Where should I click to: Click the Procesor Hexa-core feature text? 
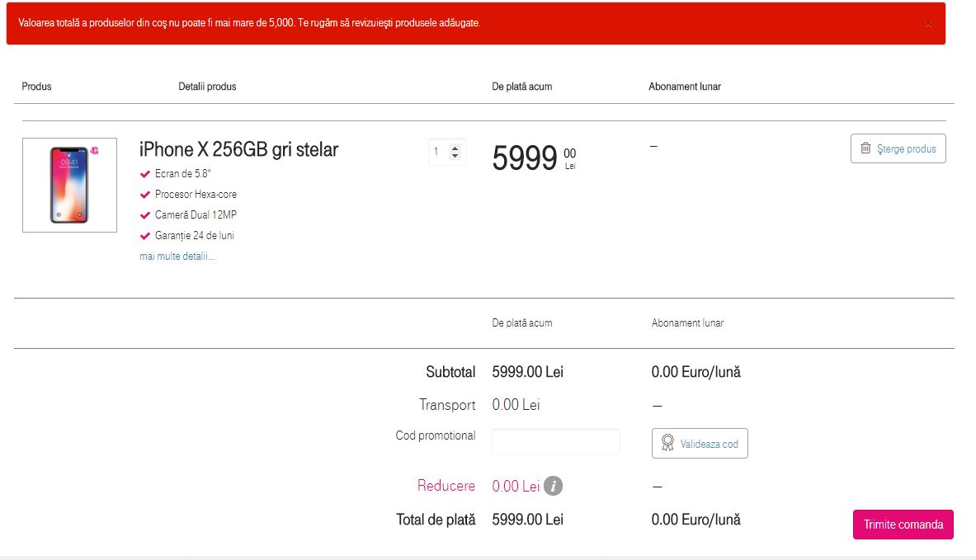(x=196, y=194)
